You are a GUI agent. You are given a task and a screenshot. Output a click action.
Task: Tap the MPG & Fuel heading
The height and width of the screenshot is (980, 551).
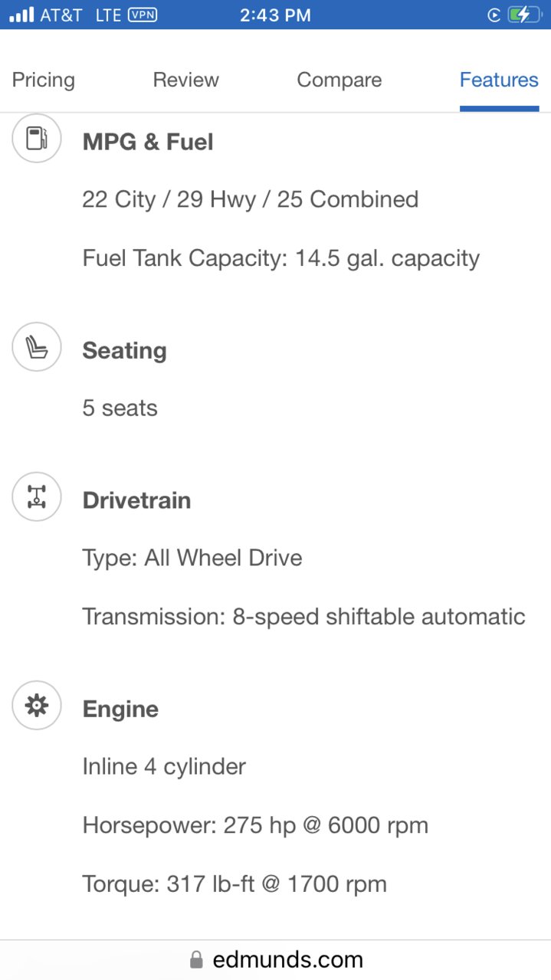tap(148, 142)
